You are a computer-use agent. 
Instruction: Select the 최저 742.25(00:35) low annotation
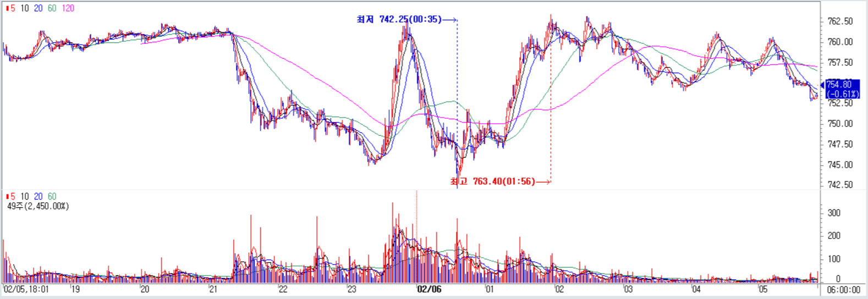coord(399,20)
